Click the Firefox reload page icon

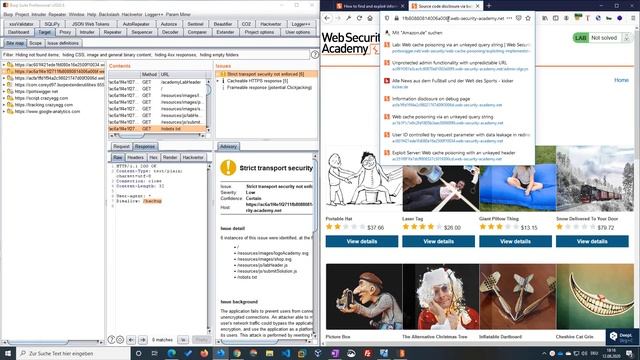pos(359,18)
